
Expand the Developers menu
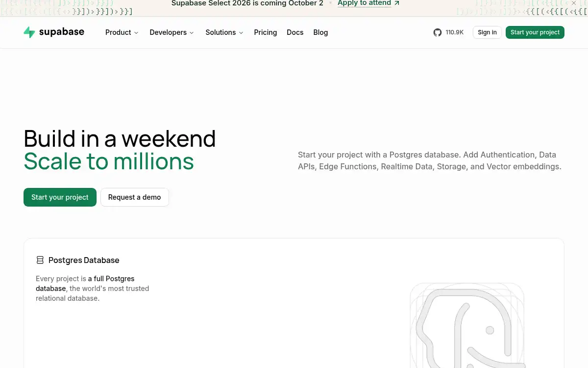point(172,32)
